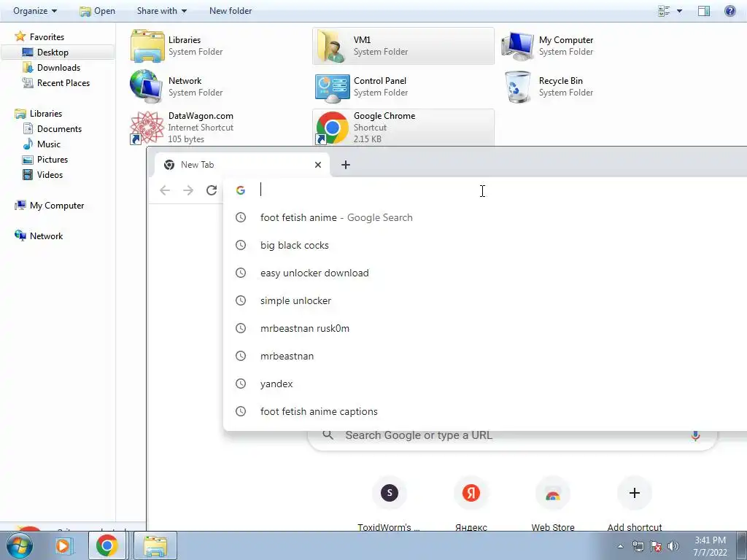
Task: Select the DataWagon.com Internet Shortcut
Action: click(x=219, y=127)
